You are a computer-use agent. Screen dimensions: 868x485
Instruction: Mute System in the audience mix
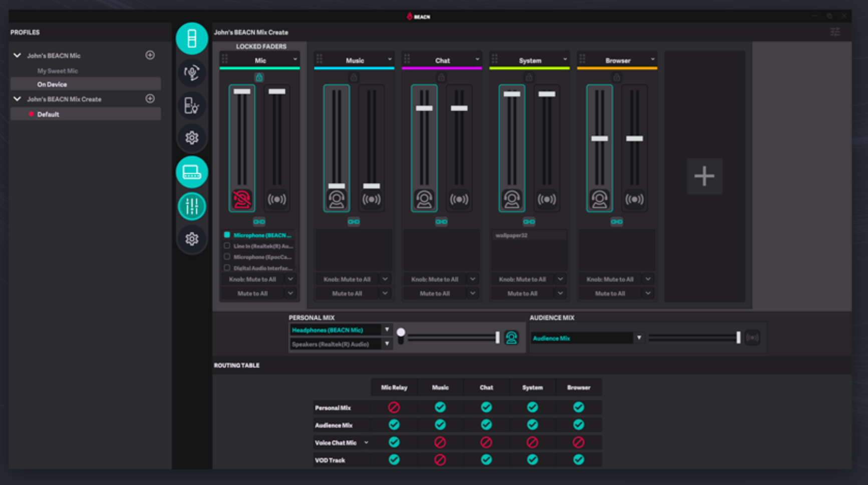[x=547, y=199]
